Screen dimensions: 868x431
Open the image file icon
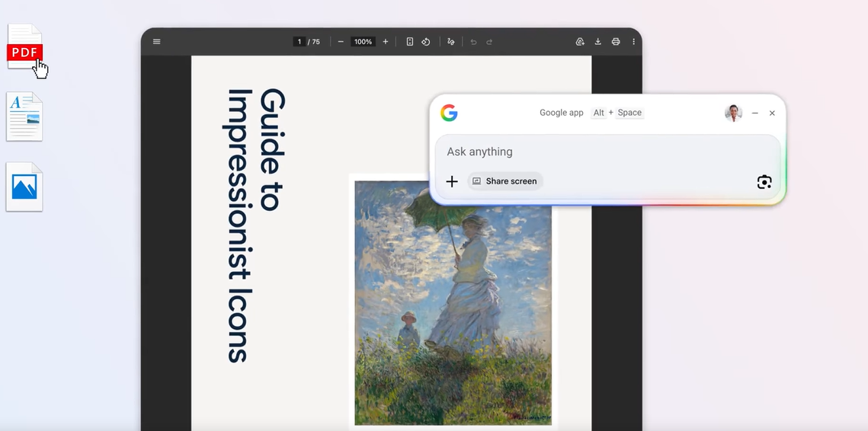click(24, 187)
